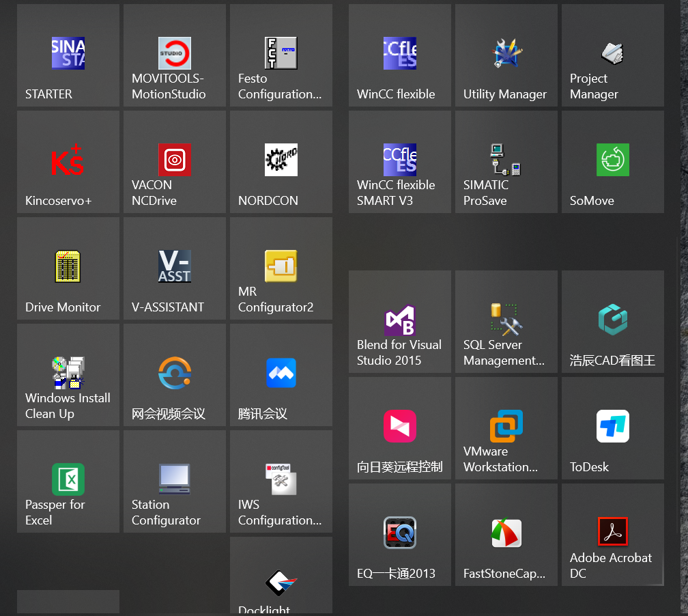Launch Drive Monitor tile
The height and width of the screenshot is (616, 688).
point(68,268)
